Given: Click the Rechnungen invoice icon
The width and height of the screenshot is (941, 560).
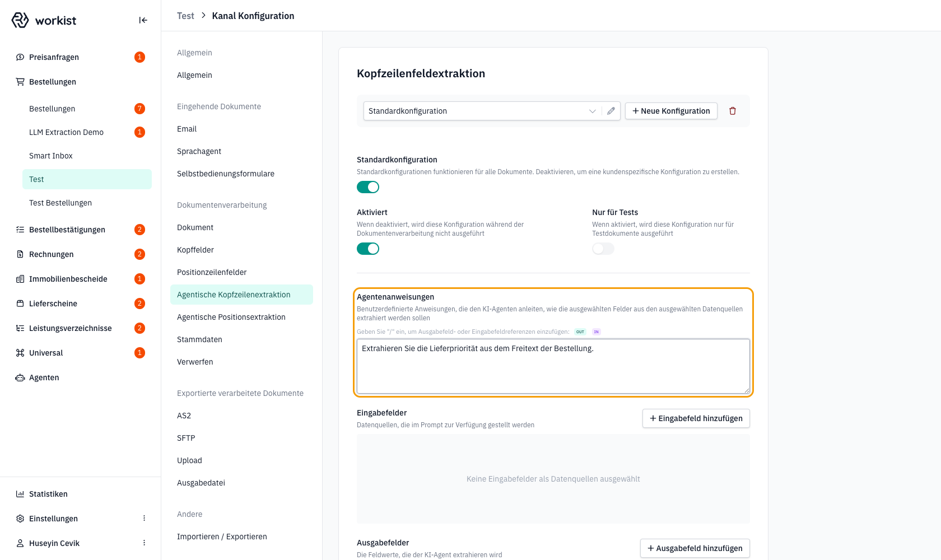Looking at the screenshot, I should (x=20, y=254).
